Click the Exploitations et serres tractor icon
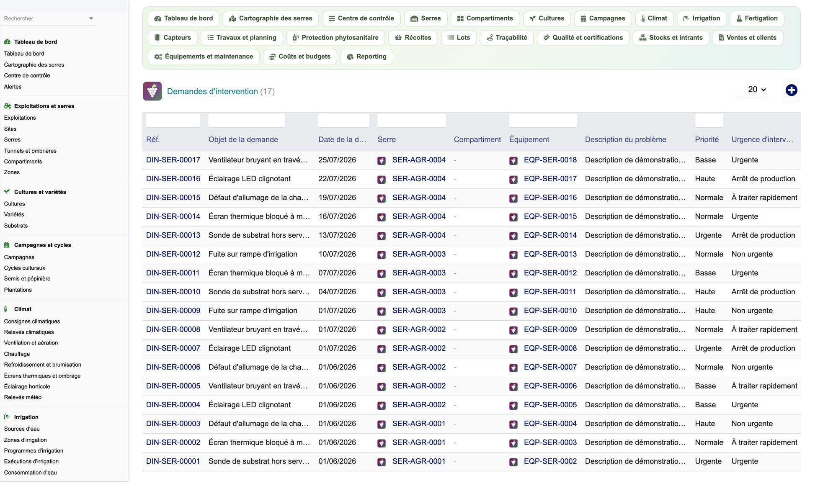The height and width of the screenshot is (504, 815). pyautogui.click(x=7, y=106)
